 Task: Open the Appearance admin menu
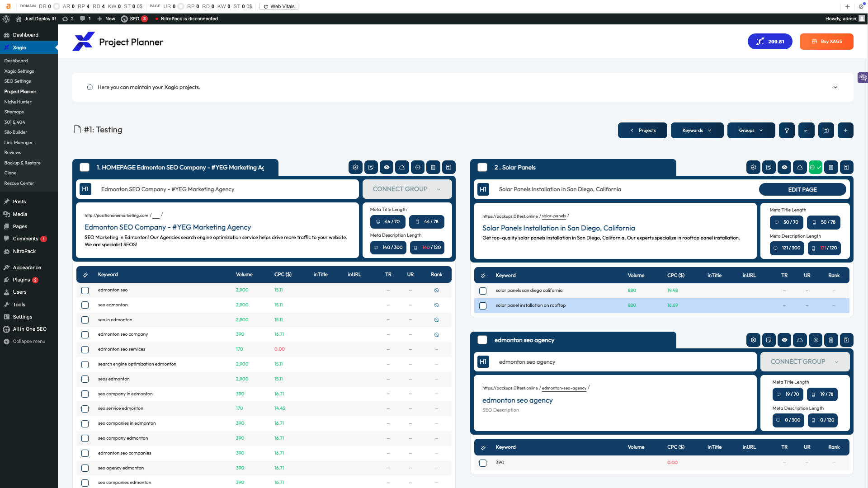[x=27, y=267]
